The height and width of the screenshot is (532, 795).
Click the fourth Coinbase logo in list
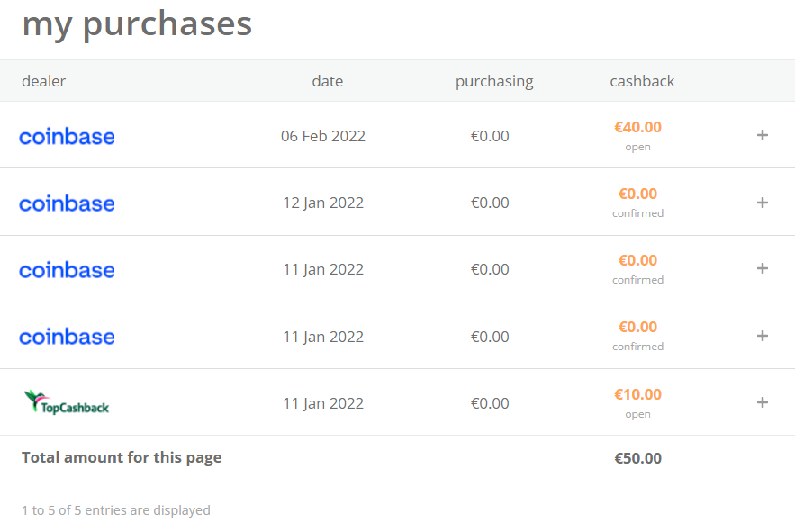pyautogui.click(x=67, y=337)
